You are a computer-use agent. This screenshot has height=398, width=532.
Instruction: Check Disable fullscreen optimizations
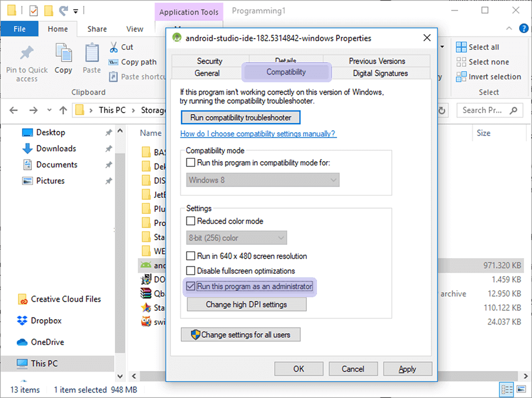(x=191, y=271)
